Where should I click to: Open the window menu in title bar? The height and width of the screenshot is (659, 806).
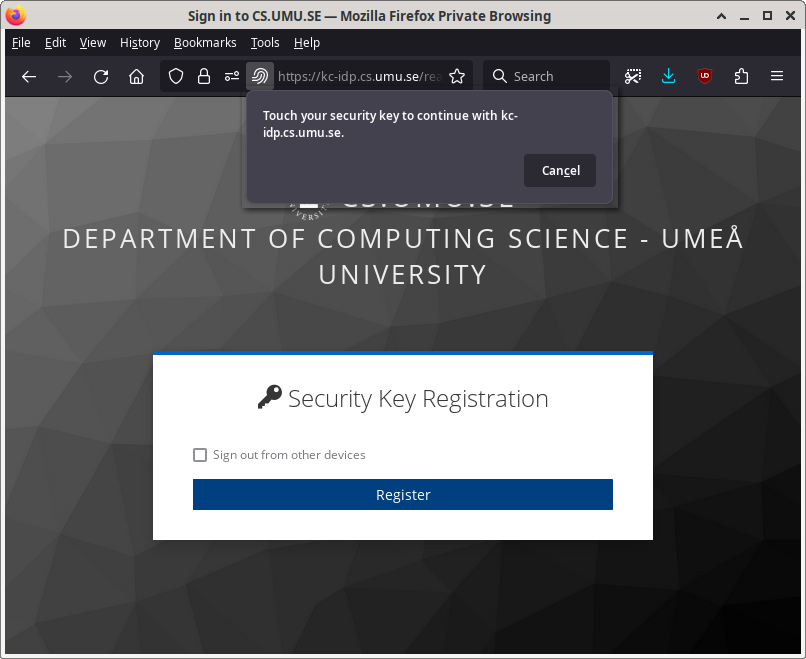point(16,16)
